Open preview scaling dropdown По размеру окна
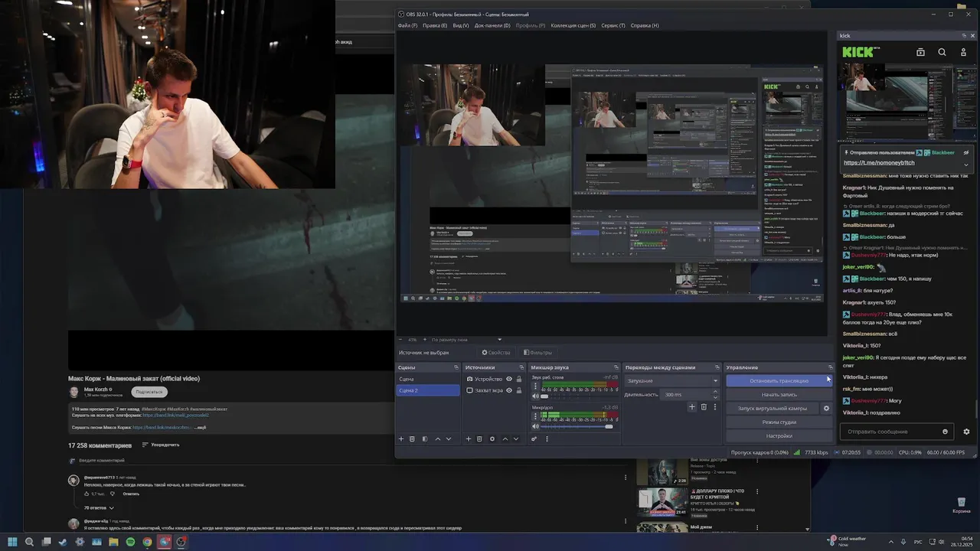This screenshot has width=980, height=551. tap(466, 340)
